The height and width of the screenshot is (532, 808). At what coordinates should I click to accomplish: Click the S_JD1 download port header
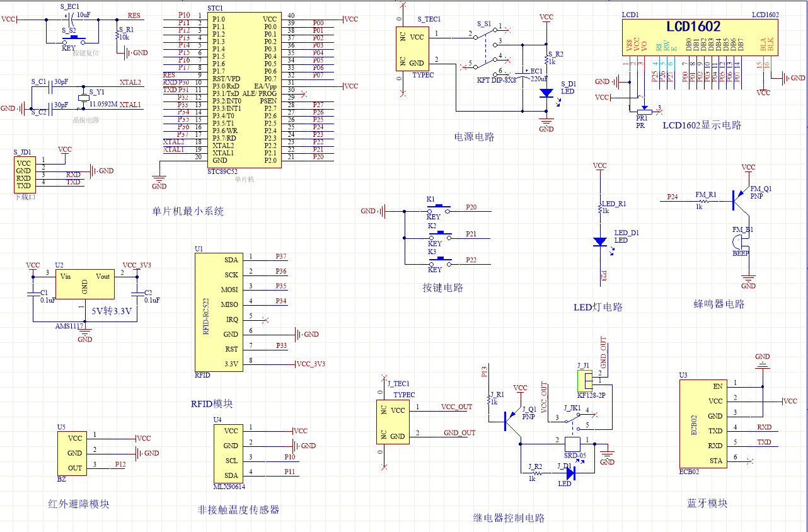tap(24, 174)
